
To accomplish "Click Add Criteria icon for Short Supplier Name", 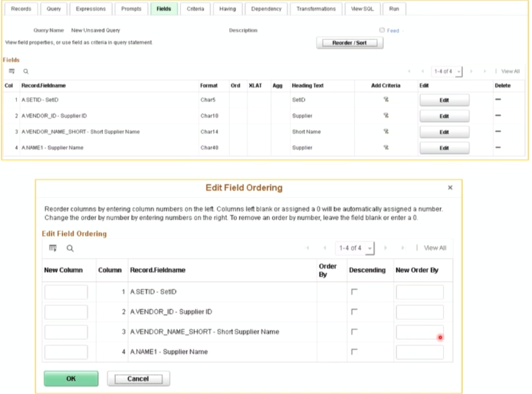I will coord(385,132).
